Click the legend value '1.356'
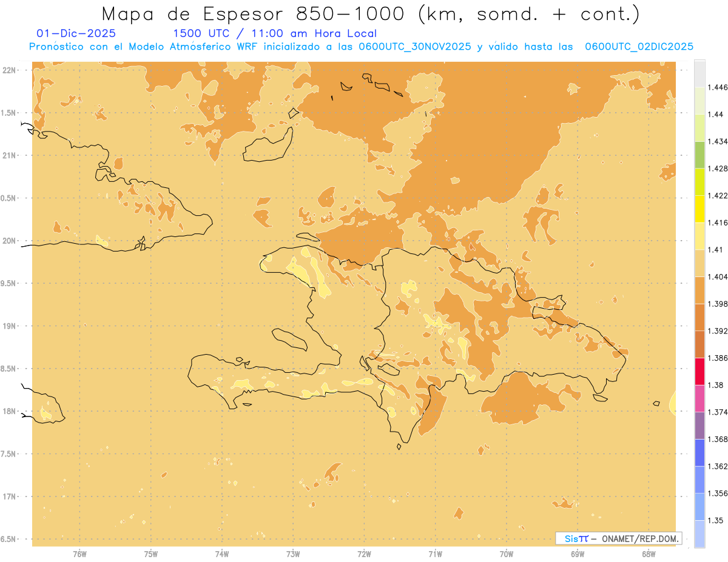This screenshot has height=562, width=728. point(719,493)
